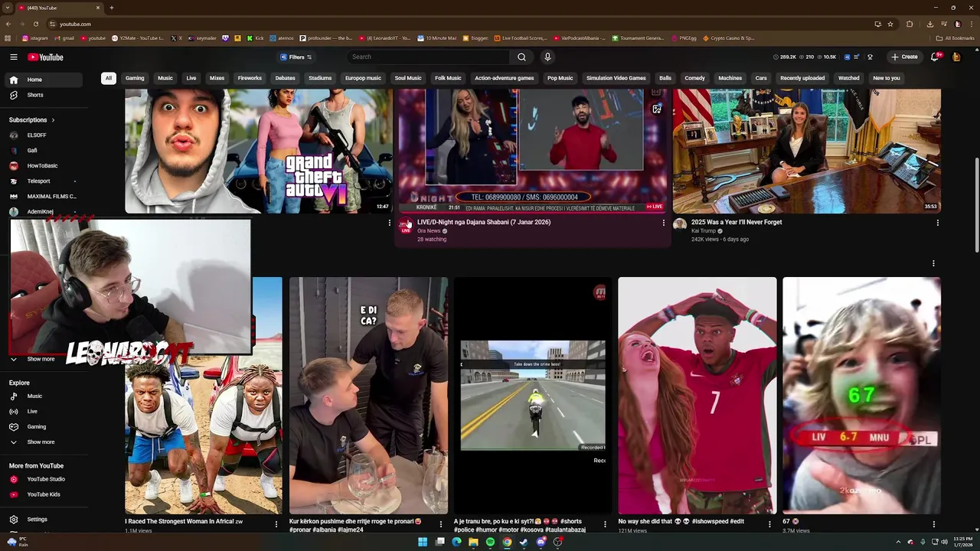
Task: Open the account avatar menu
Action: (956, 57)
